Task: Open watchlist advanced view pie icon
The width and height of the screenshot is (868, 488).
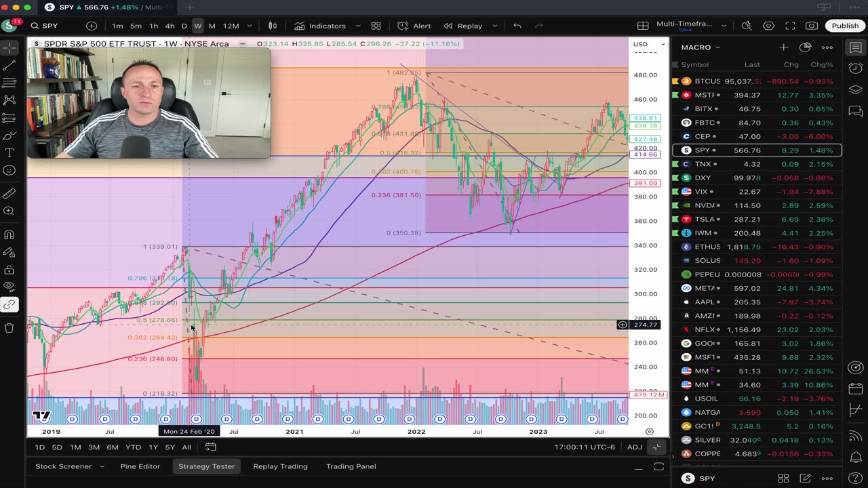Action: [x=805, y=47]
